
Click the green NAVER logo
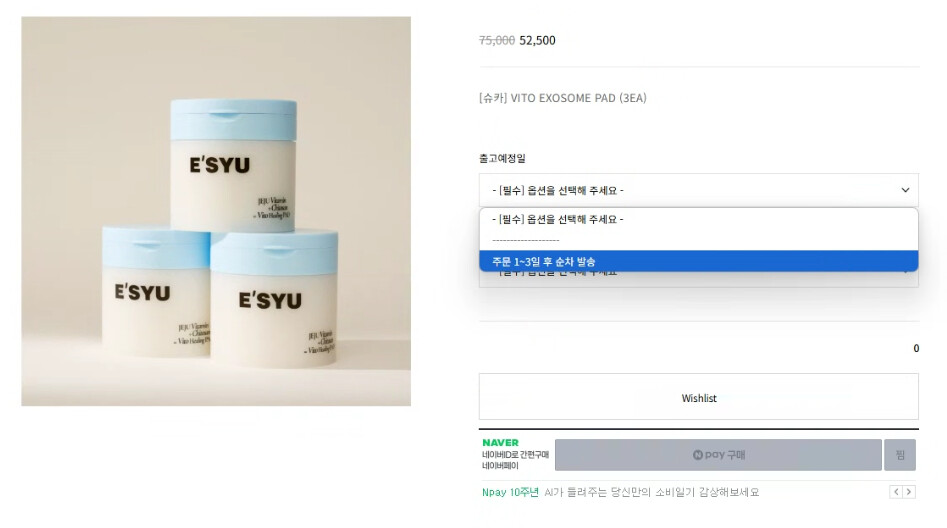click(x=500, y=443)
